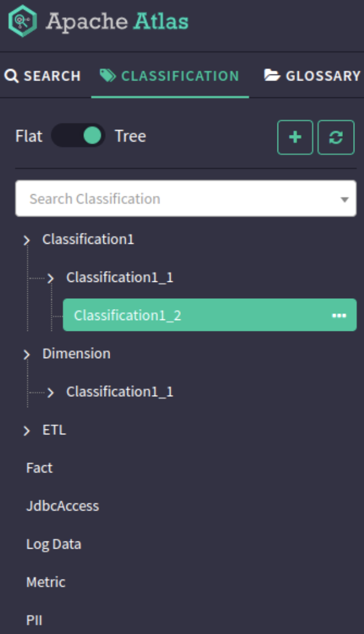Screen dimensions: 364x634
Task: Select the Log Data classification
Action: (x=53, y=544)
